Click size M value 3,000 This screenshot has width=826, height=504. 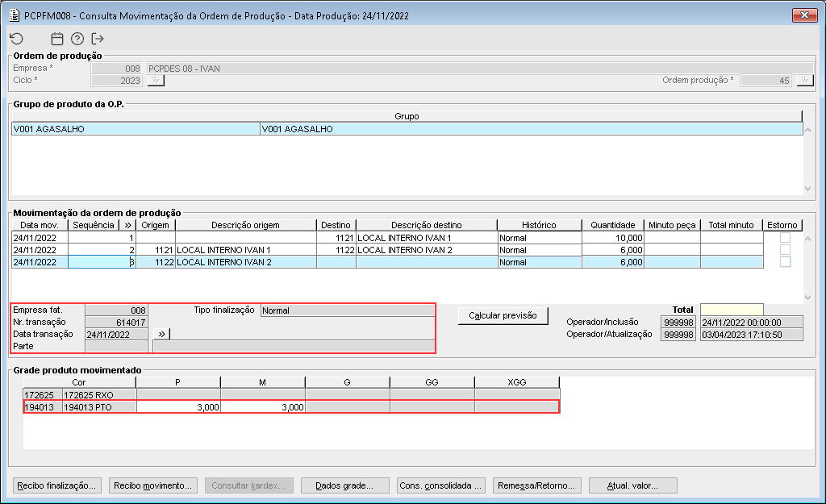click(263, 407)
